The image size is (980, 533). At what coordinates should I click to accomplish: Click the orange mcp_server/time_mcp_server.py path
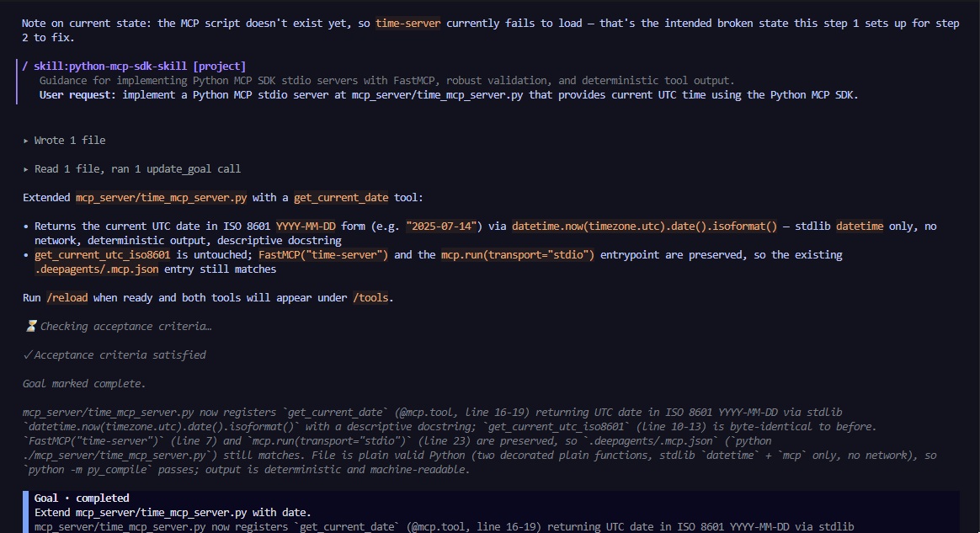pos(162,197)
